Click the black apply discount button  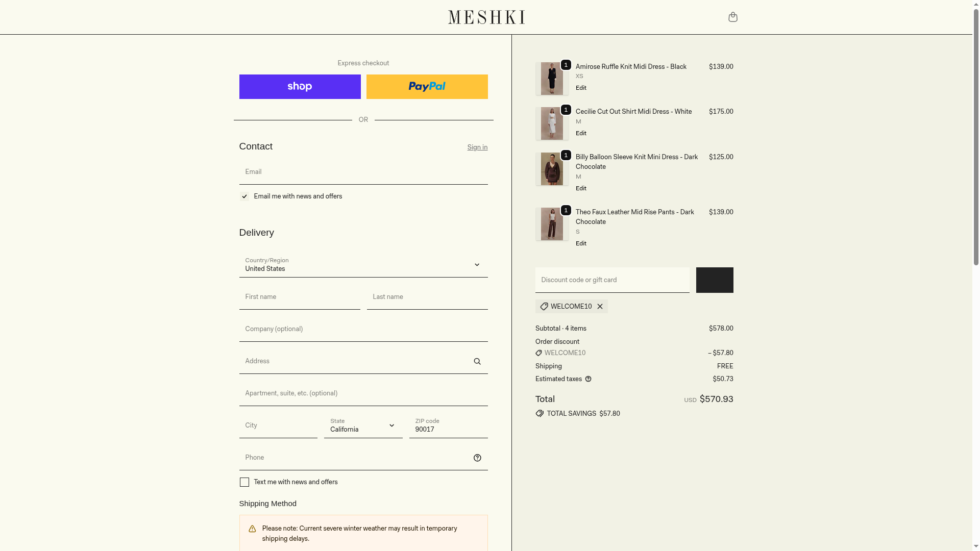pos(714,280)
